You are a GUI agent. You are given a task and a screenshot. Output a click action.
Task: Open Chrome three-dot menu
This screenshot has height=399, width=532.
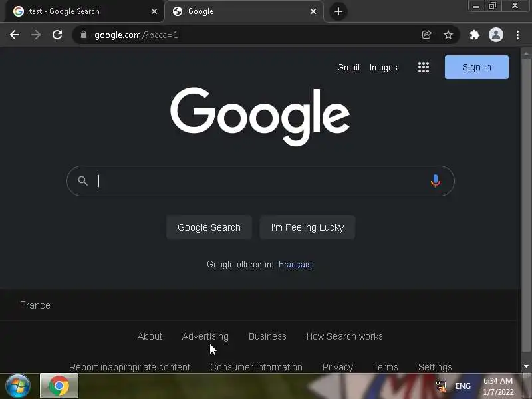click(517, 35)
